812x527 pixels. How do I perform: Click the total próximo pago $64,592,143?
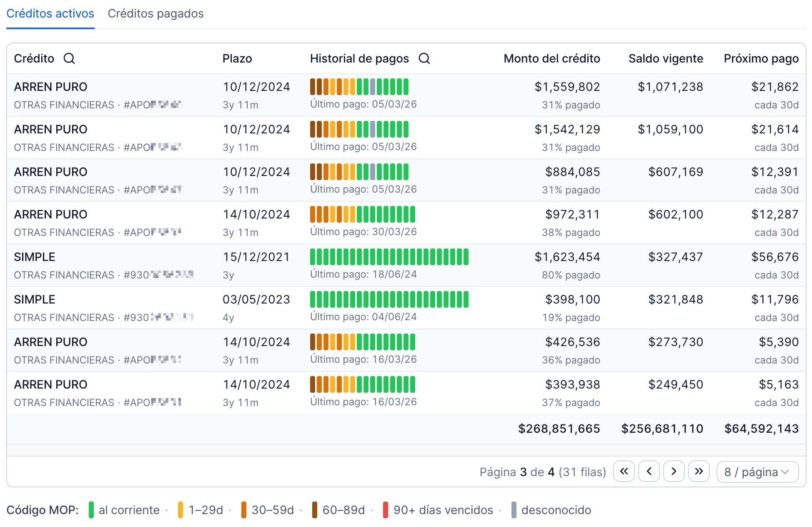coord(762,429)
